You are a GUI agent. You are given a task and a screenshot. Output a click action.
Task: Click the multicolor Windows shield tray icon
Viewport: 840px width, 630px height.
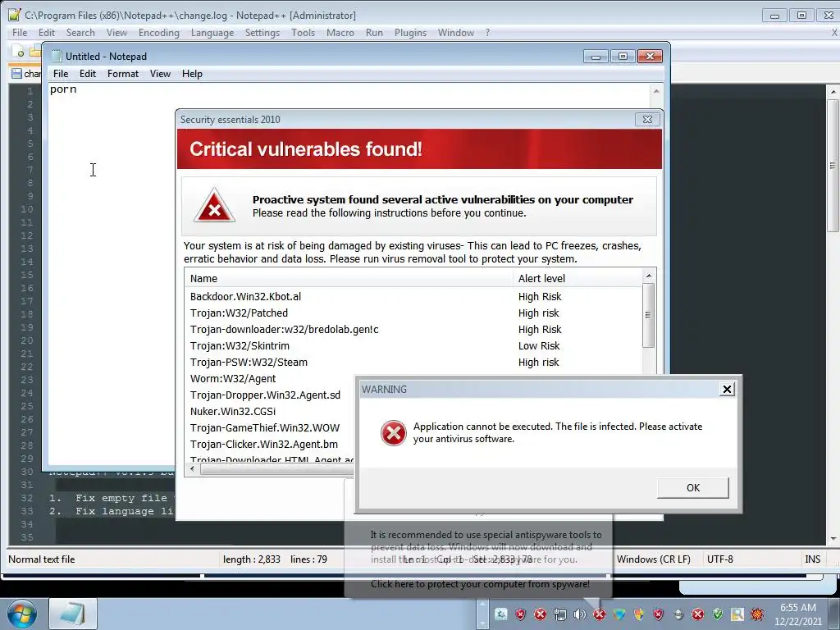tap(638, 614)
